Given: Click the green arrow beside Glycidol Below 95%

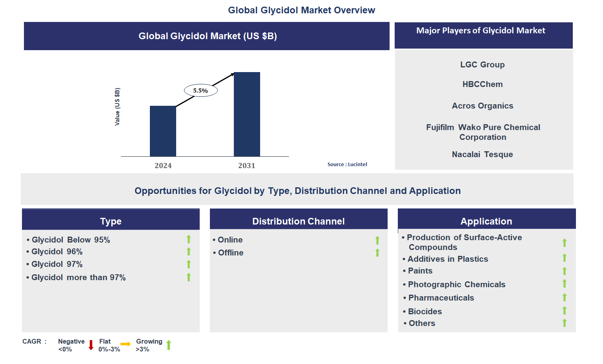Looking at the screenshot, I should [189, 239].
